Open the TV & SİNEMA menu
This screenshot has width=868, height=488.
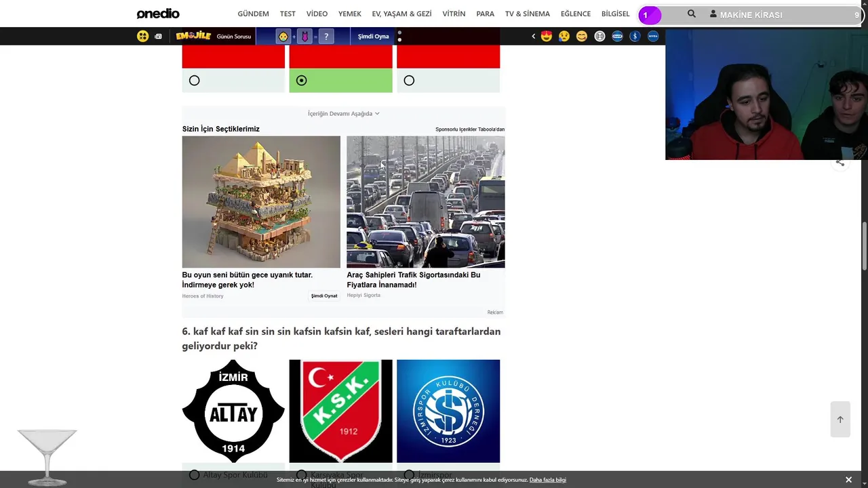pyautogui.click(x=528, y=14)
